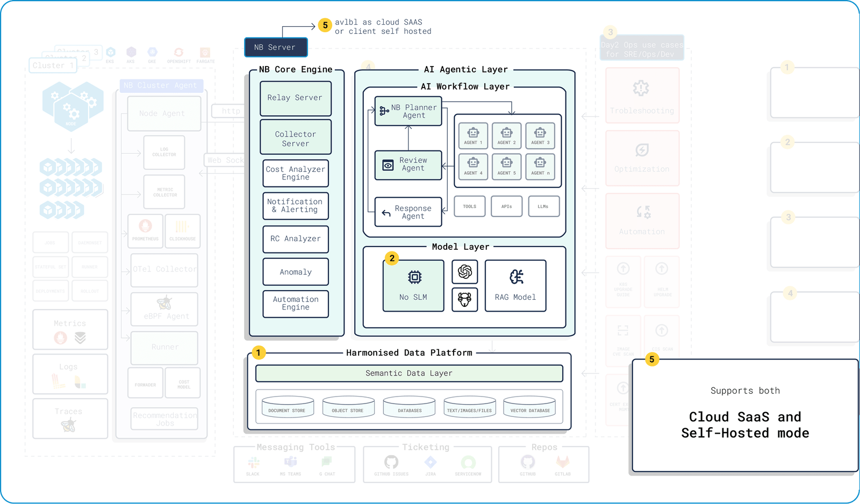Select the Agent n robot icon

540,163
